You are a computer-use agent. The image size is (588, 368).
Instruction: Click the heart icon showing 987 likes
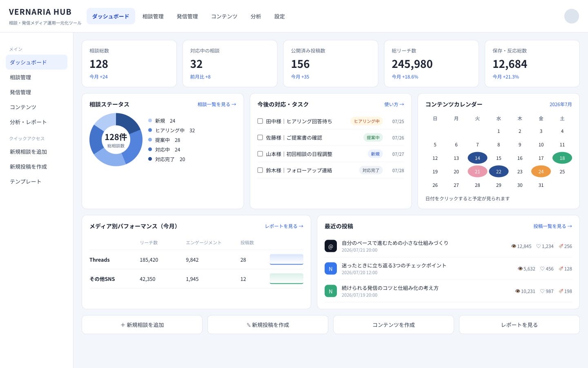[x=542, y=291]
